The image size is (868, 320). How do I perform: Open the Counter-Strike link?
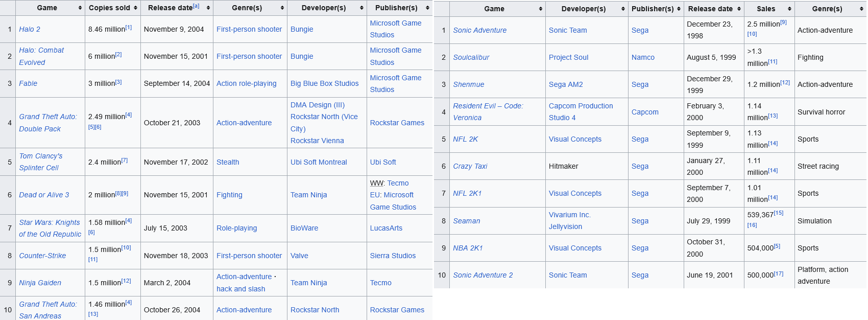point(42,256)
